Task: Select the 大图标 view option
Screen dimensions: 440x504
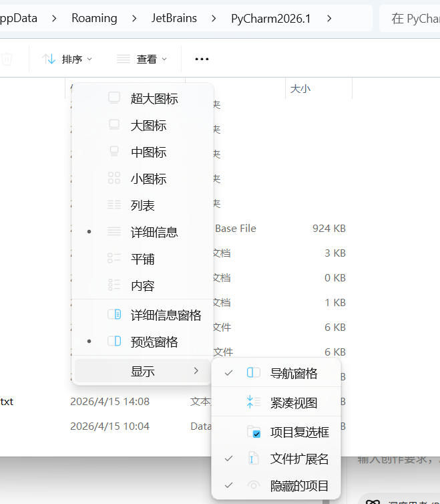Action: coord(143,126)
